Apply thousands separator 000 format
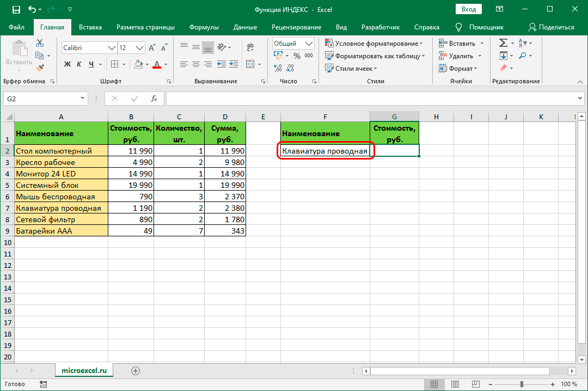Image resolution: width=588 pixels, height=391 pixels. (x=309, y=56)
